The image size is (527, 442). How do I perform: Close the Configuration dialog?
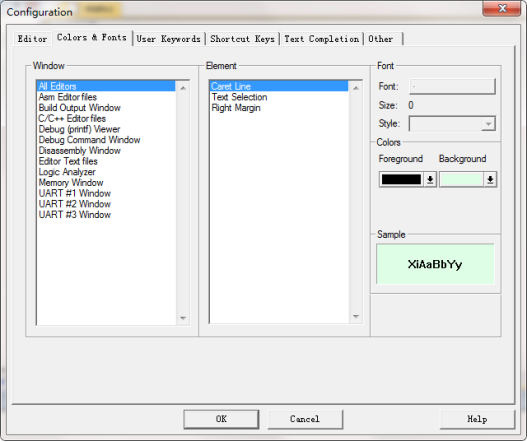pyautogui.click(x=502, y=8)
